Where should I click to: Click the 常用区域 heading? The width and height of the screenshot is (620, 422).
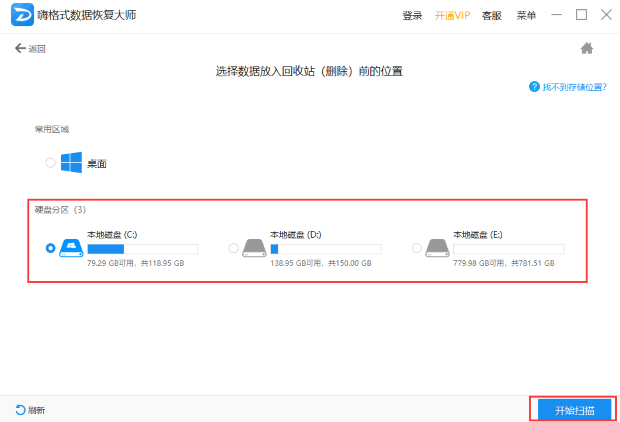[52, 129]
